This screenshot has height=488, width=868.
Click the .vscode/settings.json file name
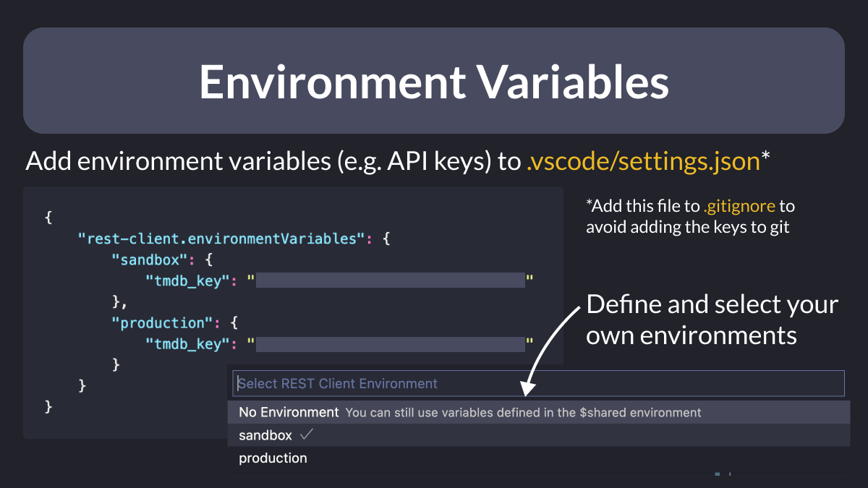pyautogui.click(x=642, y=161)
